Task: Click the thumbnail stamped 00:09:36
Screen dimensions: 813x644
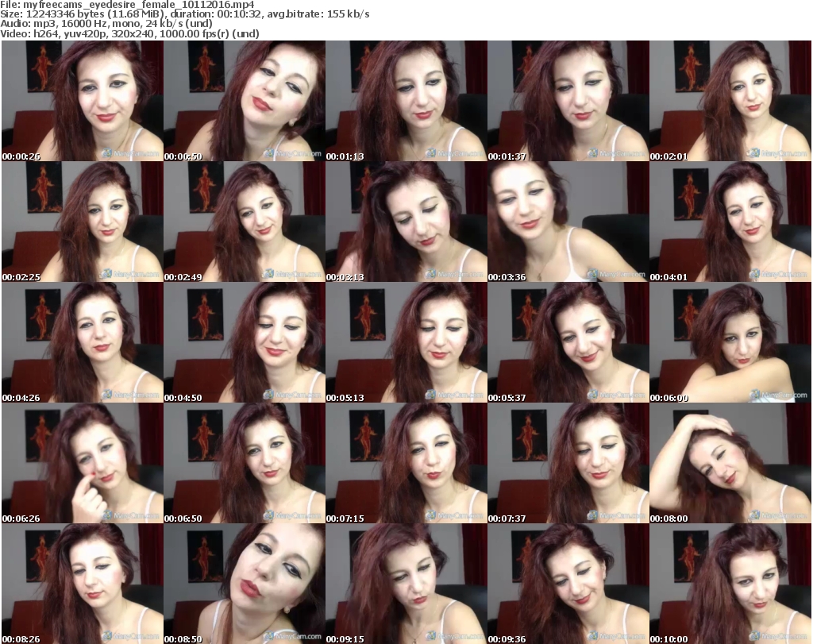Action: coord(568,584)
